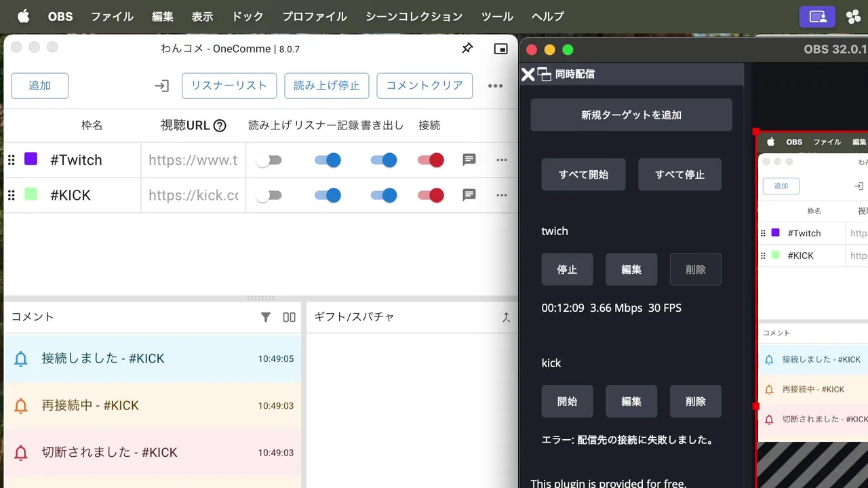Click 停止 button under twich
Screen dimensions: 868x488
tap(568, 270)
